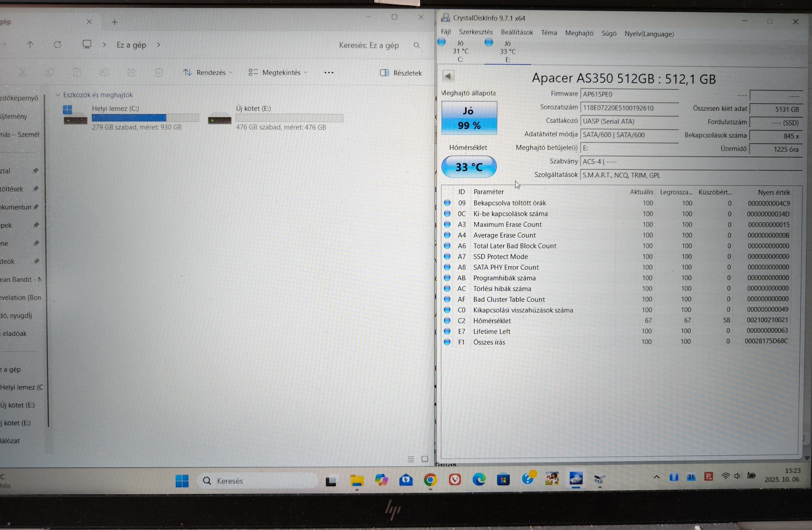Open the Fájl menu in CrystalDiskInfo
This screenshot has height=530, width=812.
[446, 32]
